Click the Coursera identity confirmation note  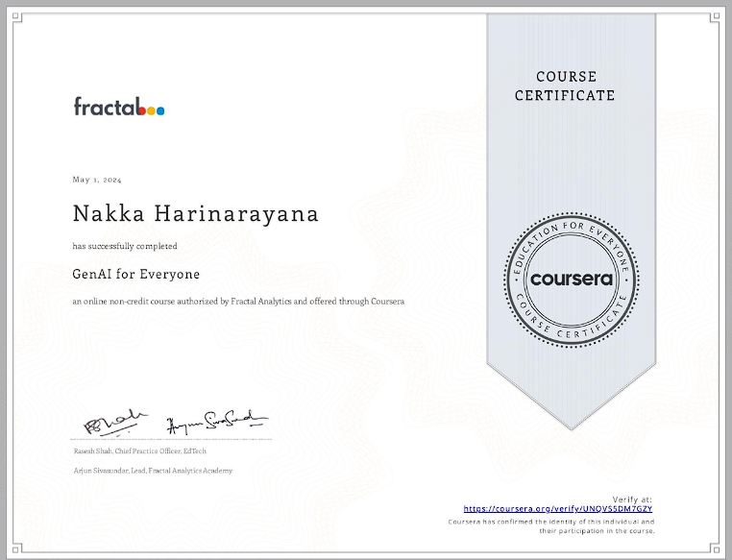(551, 526)
